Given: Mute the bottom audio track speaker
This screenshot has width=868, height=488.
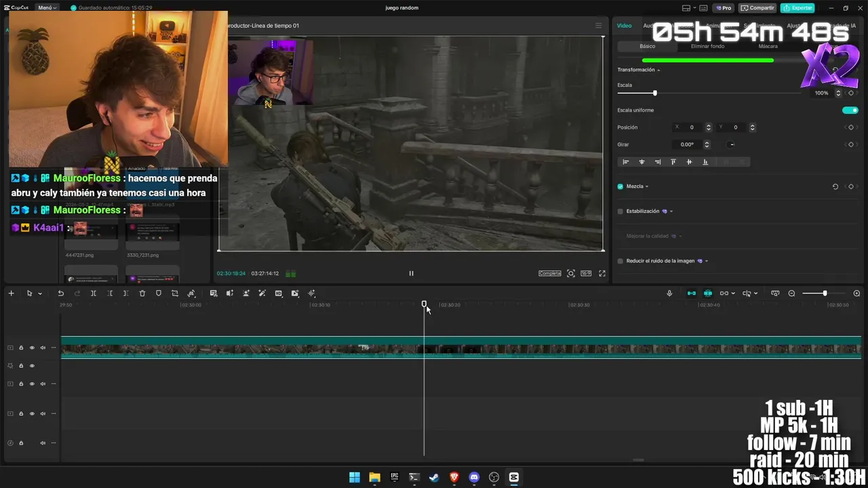Looking at the screenshot, I should [x=43, y=443].
